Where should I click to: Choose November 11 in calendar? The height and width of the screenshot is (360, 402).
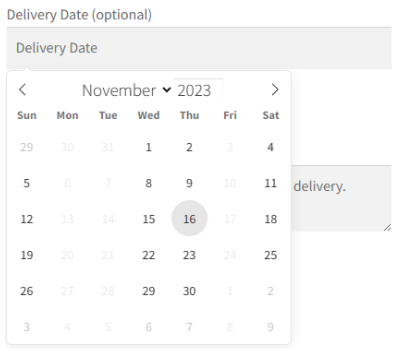(270, 183)
